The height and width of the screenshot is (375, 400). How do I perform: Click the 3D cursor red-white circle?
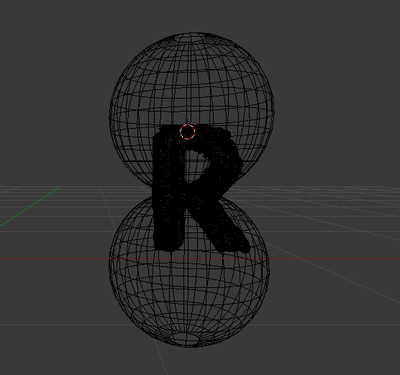[187, 132]
